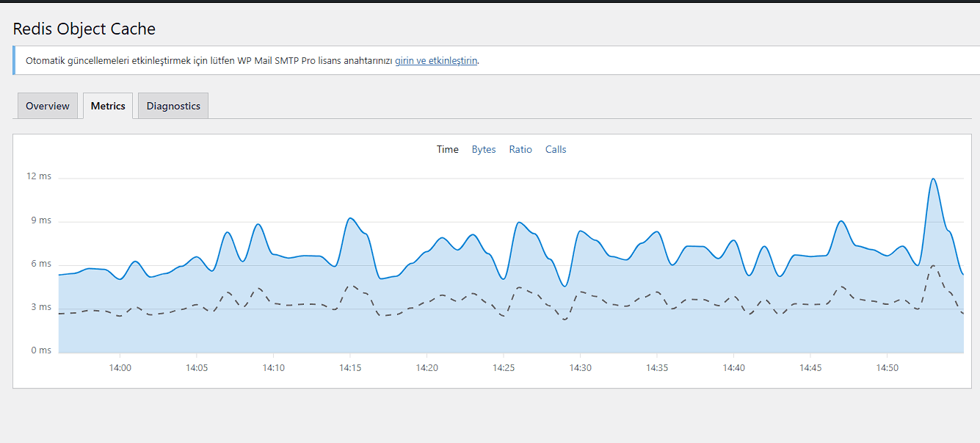Image resolution: width=980 pixels, height=443 pixels.
Task: Click the 14:45 time axis label
Action: click(810, 367)
